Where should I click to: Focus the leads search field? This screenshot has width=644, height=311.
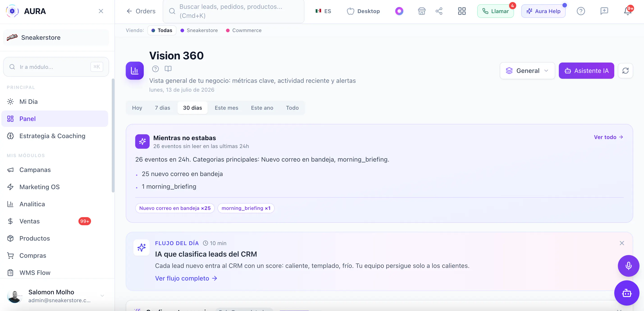point(233,11)
